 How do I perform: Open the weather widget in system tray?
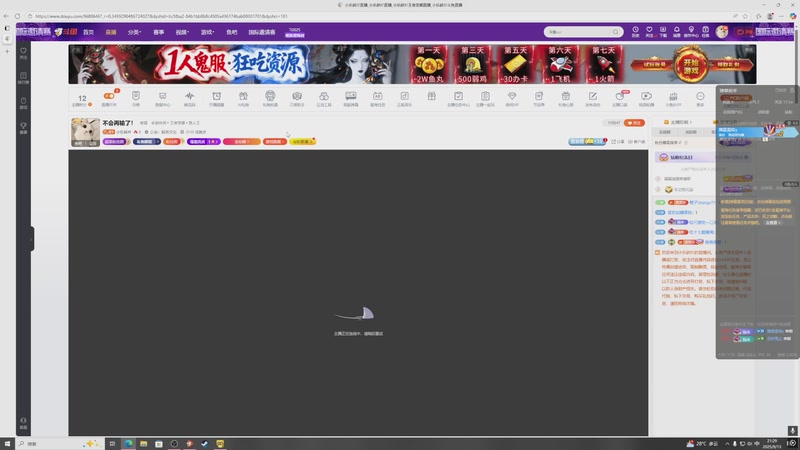702,443
